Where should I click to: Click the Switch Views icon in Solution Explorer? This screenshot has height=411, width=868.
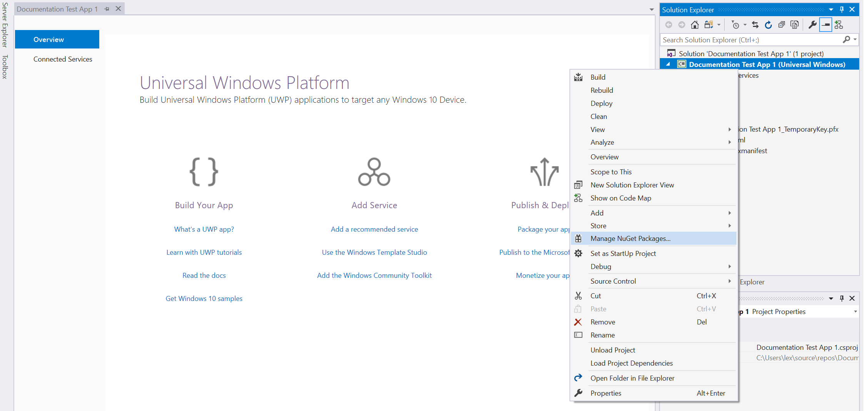coord(709,25)
